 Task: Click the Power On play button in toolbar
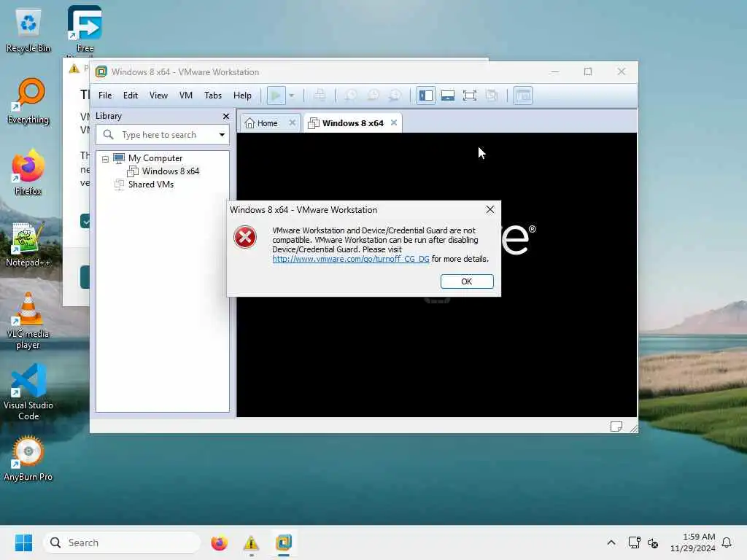(x=276, y=96)
